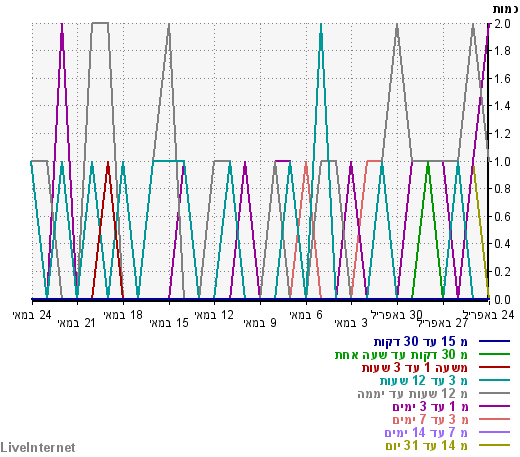Click the light violet legend line swatch
The image size is (520, 457).
tap(494, 432)
